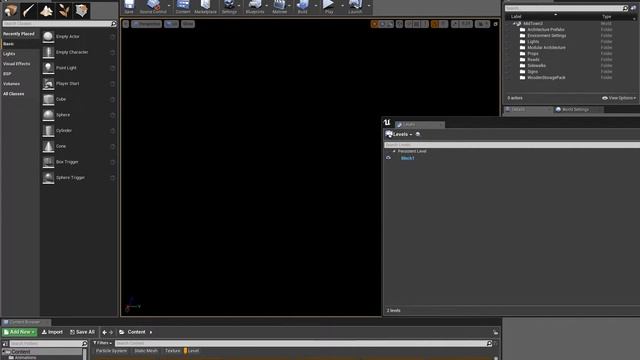The height and width of the screenshot is (360, 640).
Task: Collapse the MidTown2 world tree node
Action: (514, 24)
